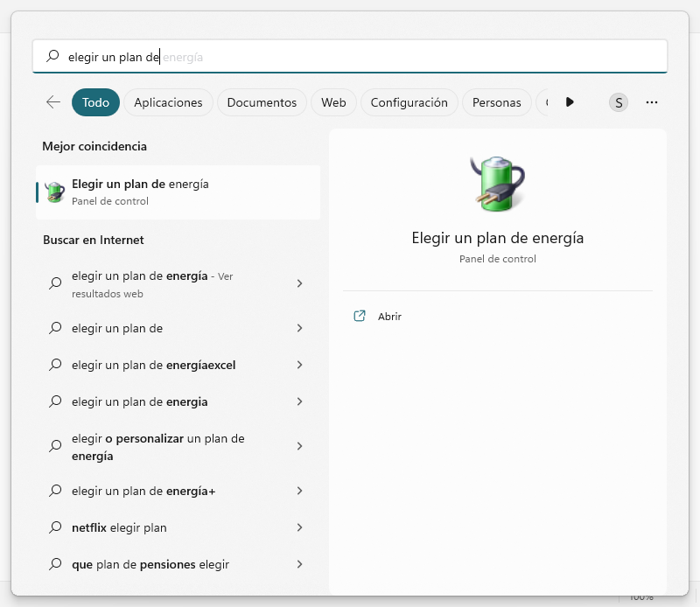Click in the search input field
This screenshot has height=607, width=700.
tap(349, 56)
